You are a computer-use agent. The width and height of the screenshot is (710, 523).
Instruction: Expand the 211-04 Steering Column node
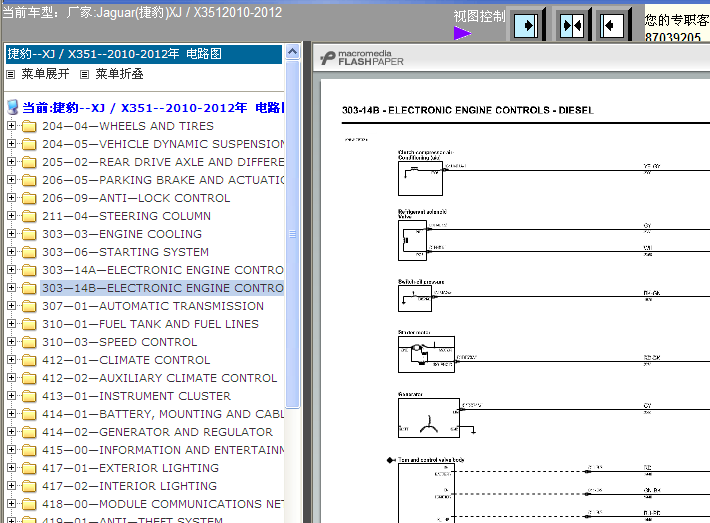click(x=12, y=216)
